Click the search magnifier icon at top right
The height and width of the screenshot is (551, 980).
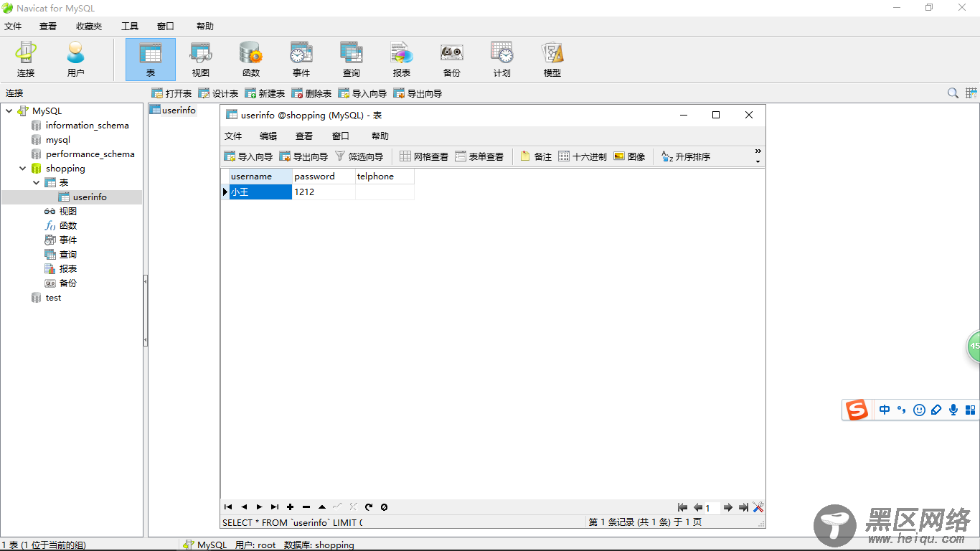click(x=953, y=93)
